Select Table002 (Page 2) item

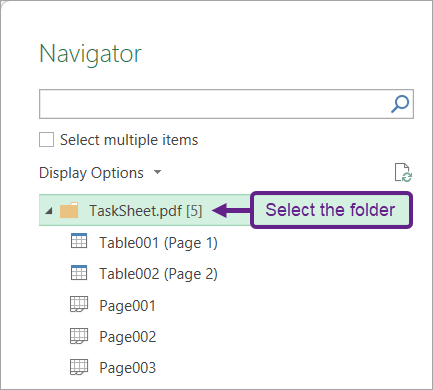click(x=158, y=274)
